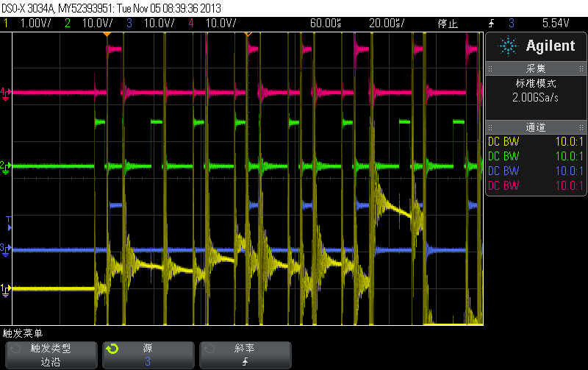This screenshot has height=370, width=588.
Task: Click the 20.00 time-per-division value
Action: [387, 24]
